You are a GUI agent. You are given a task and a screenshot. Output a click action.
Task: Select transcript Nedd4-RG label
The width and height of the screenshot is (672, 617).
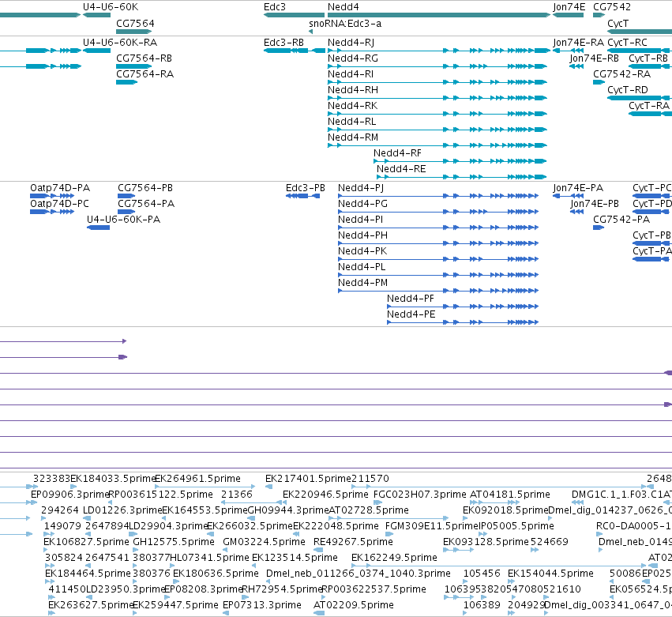point(353,58)
